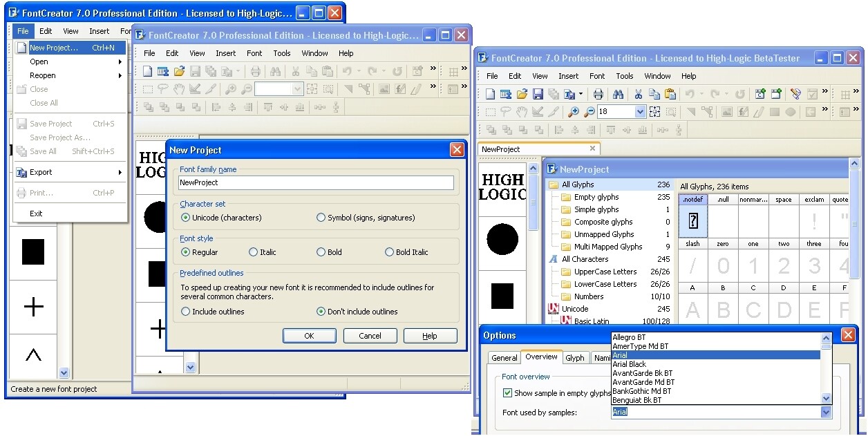Viewport: 868px width, 436px height.
Task: Click New icon in right window toolbar
Action: tap(490, 94)
